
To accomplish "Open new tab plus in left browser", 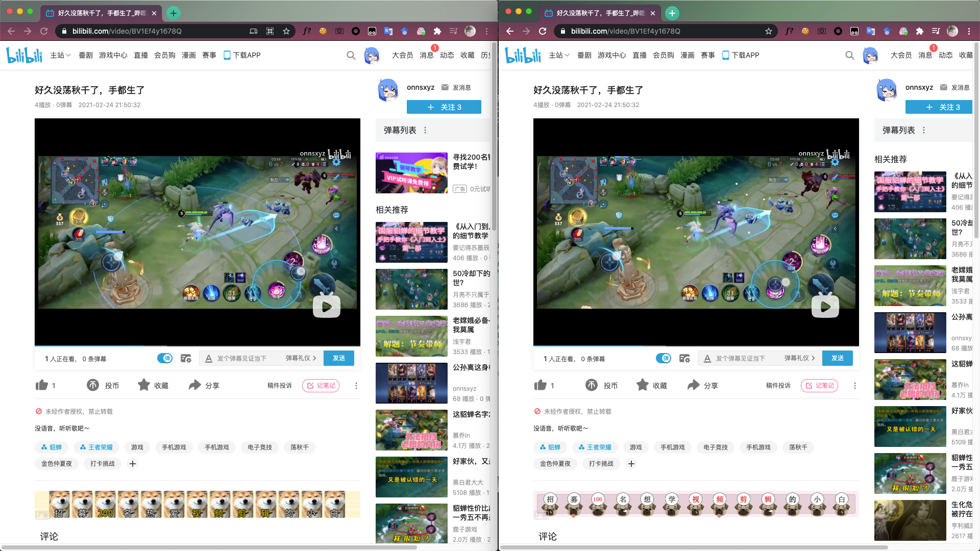I will click(174, 13).
